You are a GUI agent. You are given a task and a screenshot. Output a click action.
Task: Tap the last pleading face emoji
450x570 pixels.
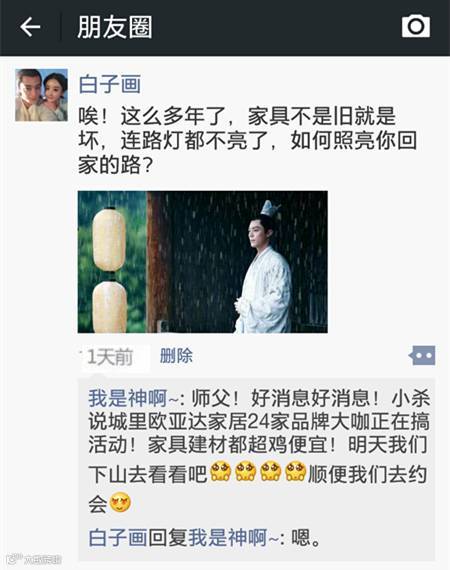[295, 471]
